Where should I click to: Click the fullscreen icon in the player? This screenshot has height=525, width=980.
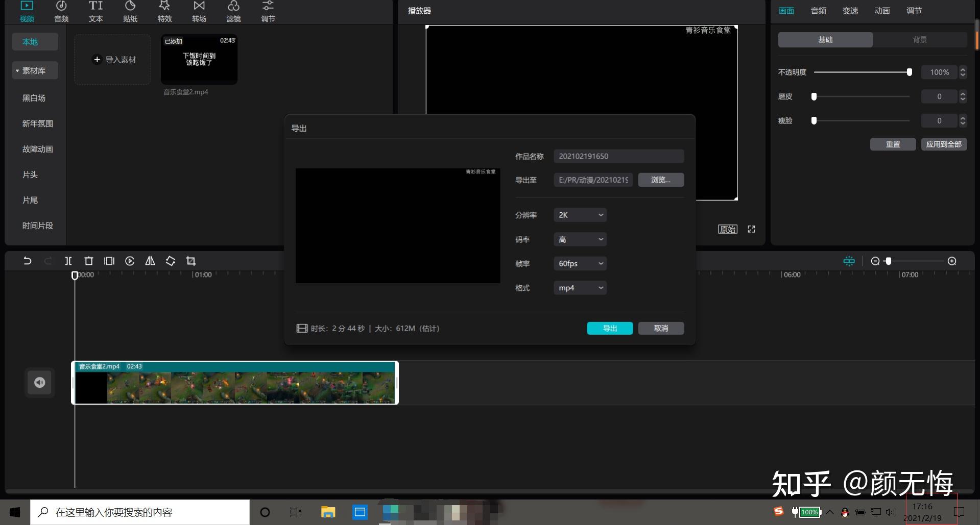(751, 229)
